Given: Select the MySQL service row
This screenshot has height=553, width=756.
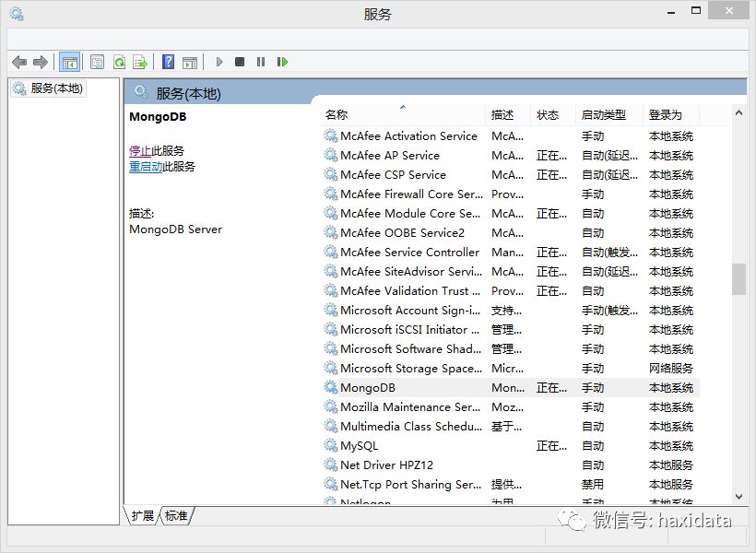Looking at the screenshot, I should [510, 445].
